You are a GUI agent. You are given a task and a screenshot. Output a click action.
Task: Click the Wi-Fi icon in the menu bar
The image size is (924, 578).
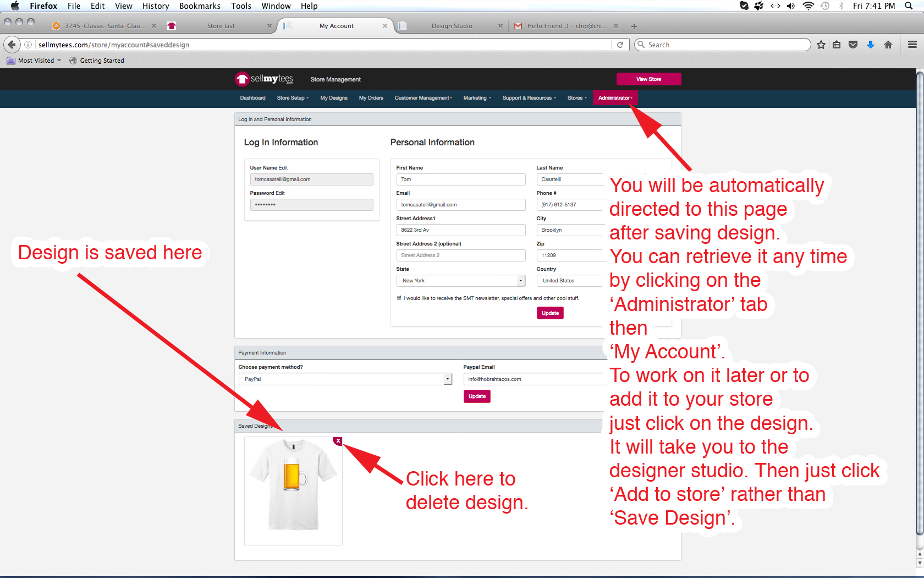(808, 6)
